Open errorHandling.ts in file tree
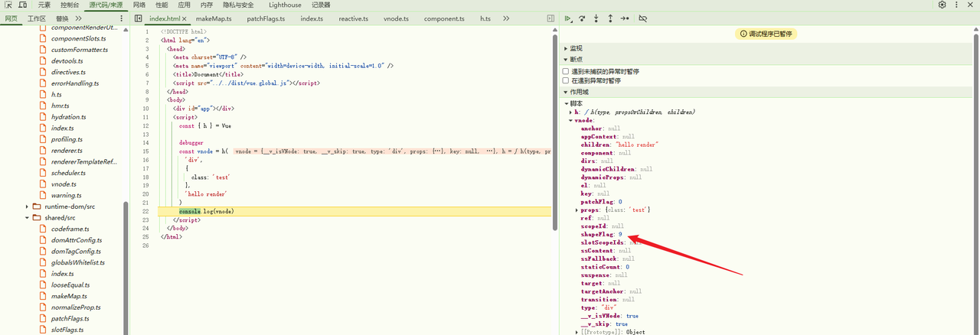The height and width of the screenshot is (335, 980). [74, 83]
